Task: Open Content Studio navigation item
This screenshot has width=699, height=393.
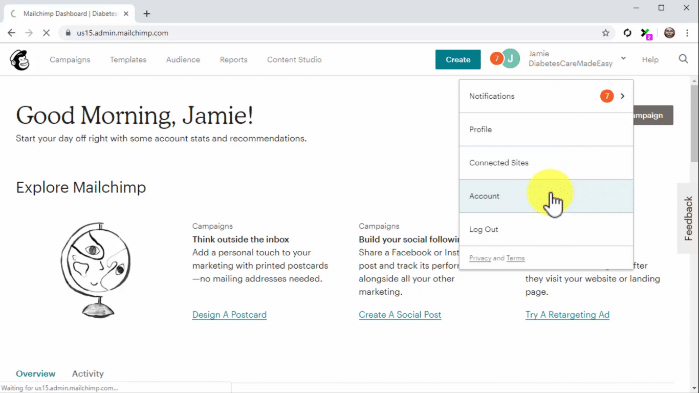Action: click(x=294, y=60)
